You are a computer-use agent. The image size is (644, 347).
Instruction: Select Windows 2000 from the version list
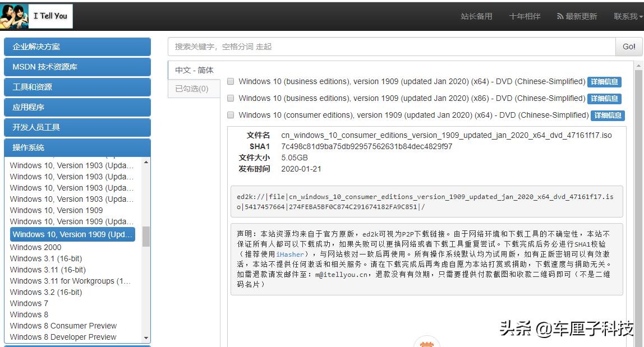point(35,247)
